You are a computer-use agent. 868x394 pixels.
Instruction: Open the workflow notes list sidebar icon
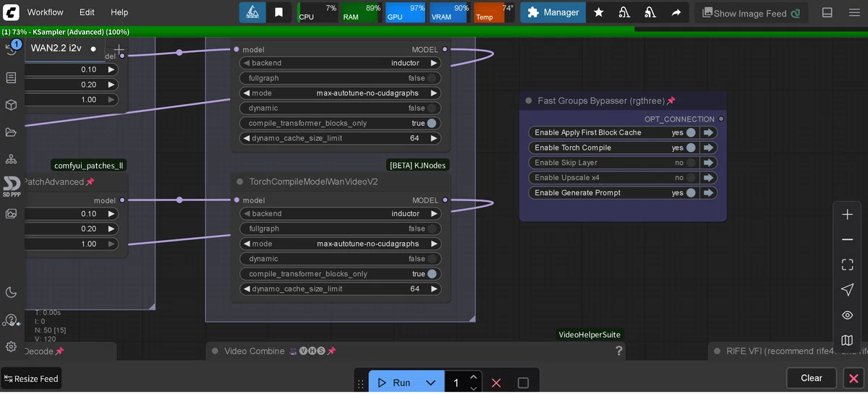pos(11,77)
